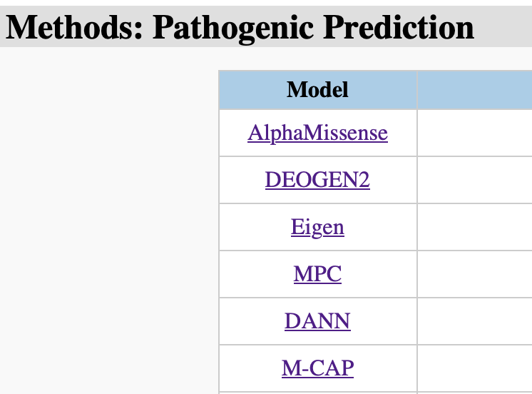Follow the DEOGEN2 link
This screenshot has height=394, width=532.
click(317, 180)
